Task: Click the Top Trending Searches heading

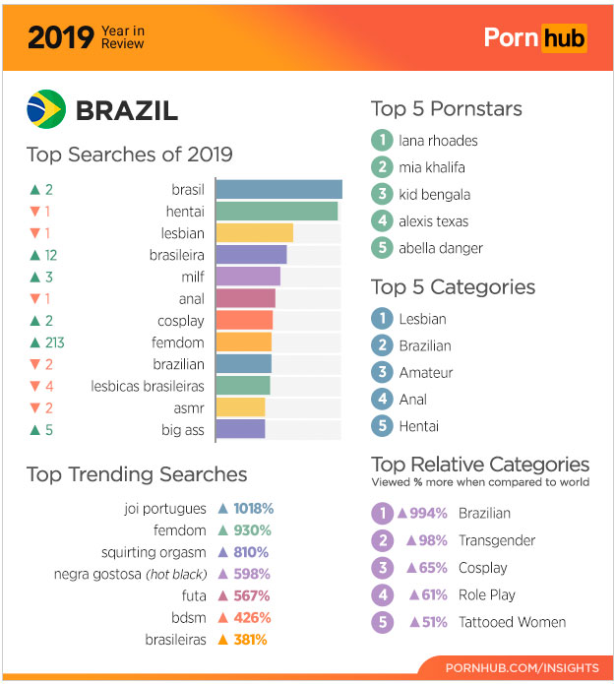Action: coord(137,474)
